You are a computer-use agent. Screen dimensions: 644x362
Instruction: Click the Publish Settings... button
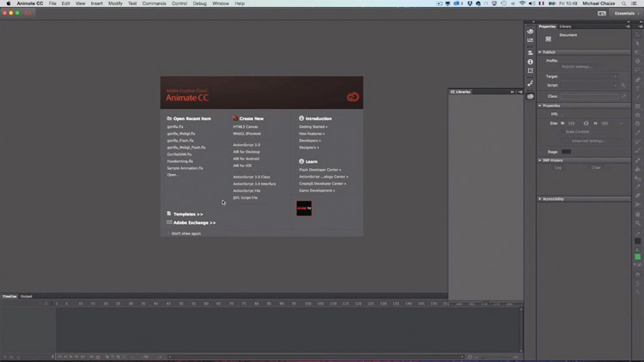click(x=577, y=67)
